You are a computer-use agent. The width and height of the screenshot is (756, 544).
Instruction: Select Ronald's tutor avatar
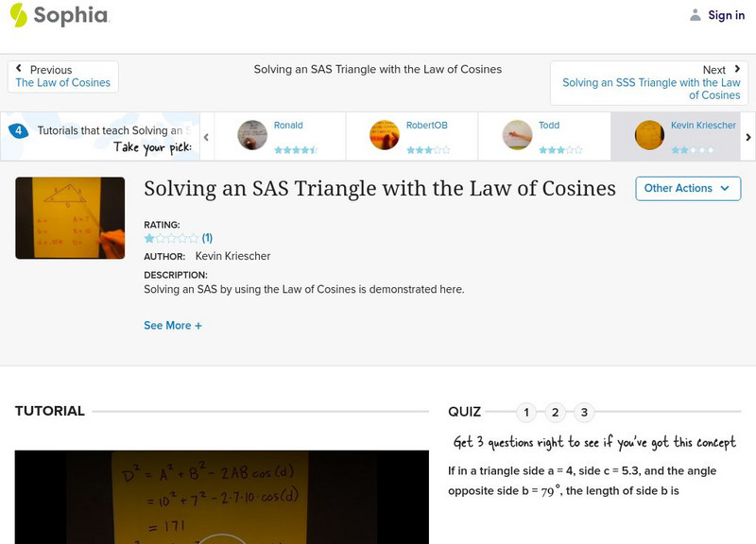(251, 135)
